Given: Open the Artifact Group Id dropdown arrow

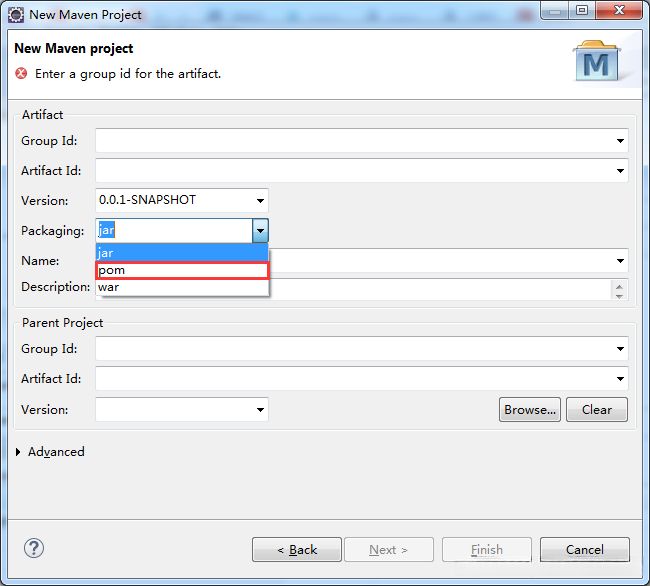Looking at the screenshot, I should pyautogui.click(x=620, y=141).
